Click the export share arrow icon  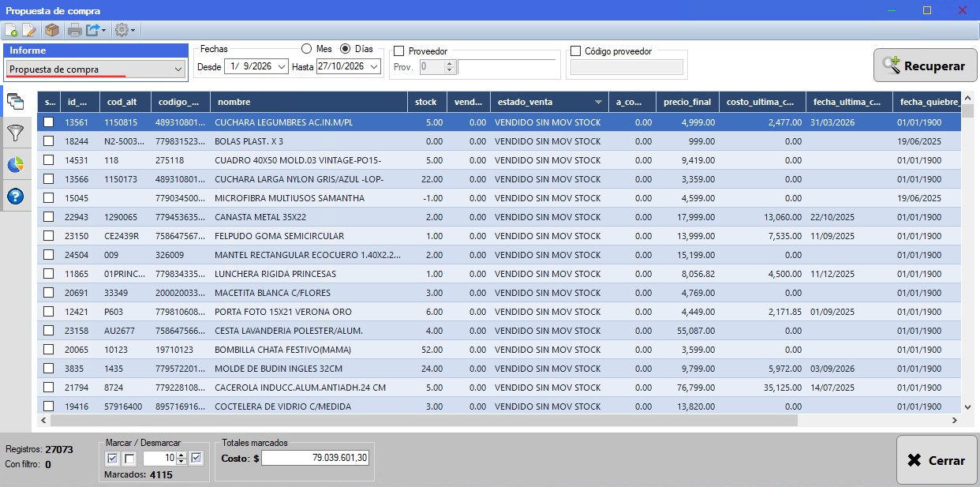tap(93, 31)
